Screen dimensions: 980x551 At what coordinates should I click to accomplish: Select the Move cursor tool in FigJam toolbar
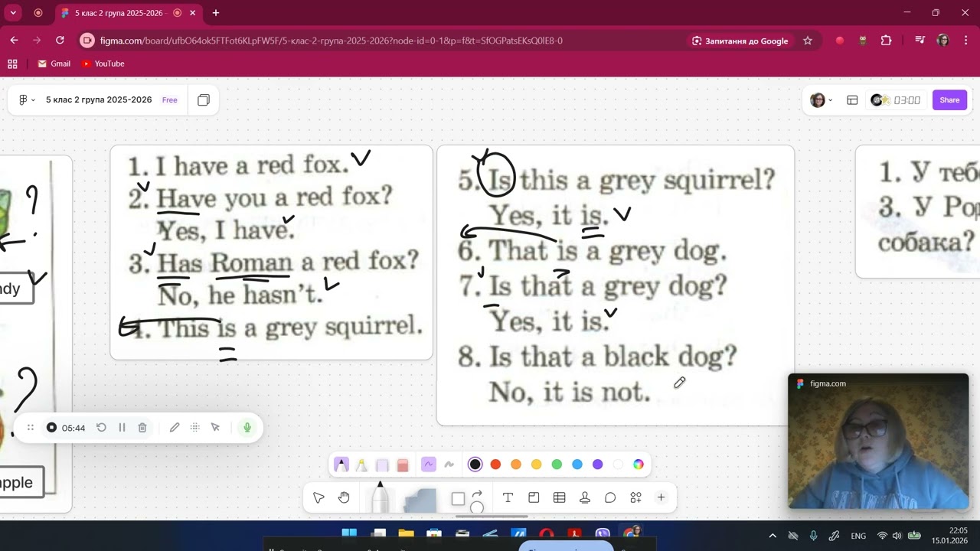[x=318, y=498]
